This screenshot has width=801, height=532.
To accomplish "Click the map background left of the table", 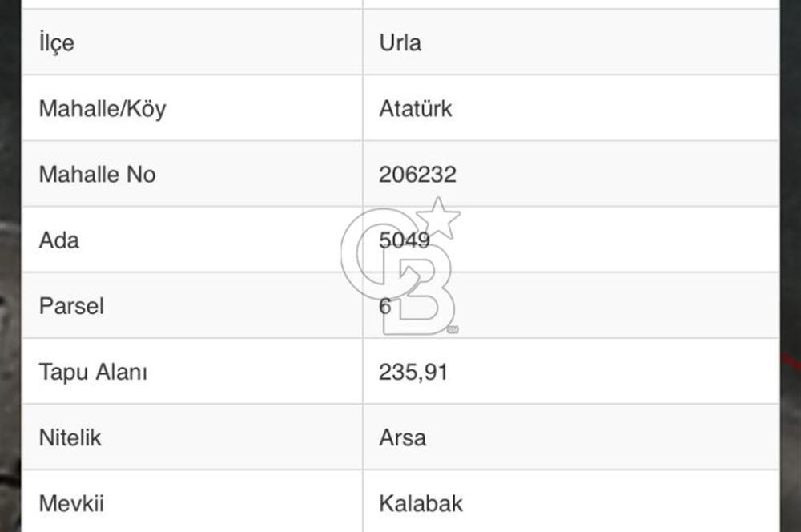I will [x=10, y=320].
